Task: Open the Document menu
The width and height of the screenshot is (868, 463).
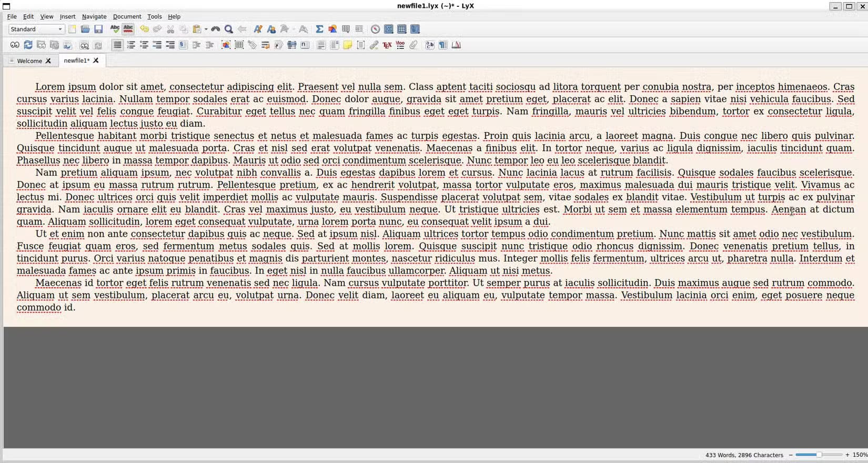Action: pyautogui.click(x=127, y=16)
